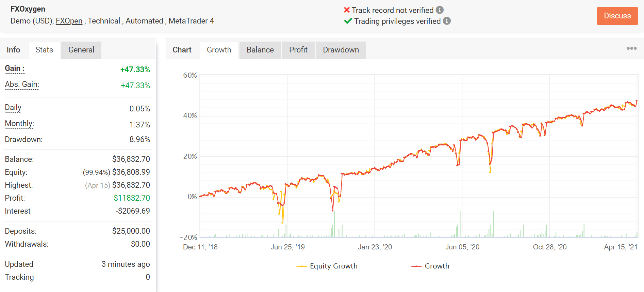The width and height of the screenshot is (644, 292).
Task: Show the Profit chart tab
Action: click(298, 50)
